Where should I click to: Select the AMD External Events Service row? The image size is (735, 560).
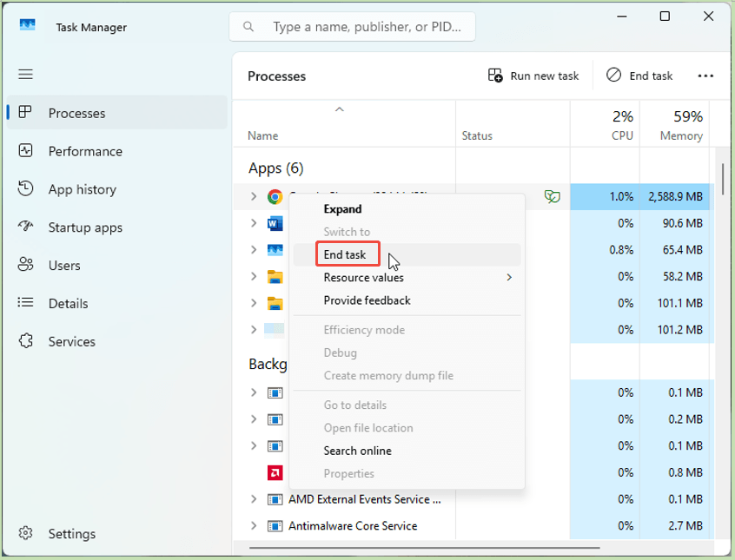point(473,499)
